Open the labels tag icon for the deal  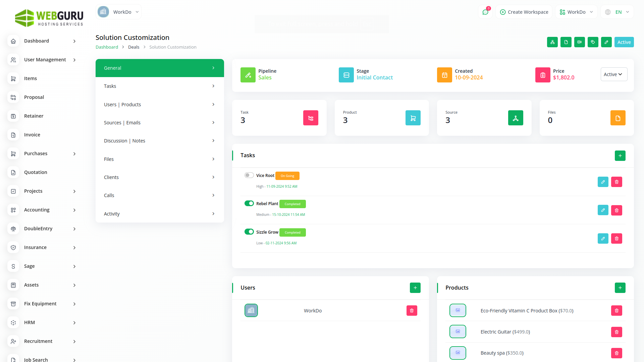tap(593, 42)
